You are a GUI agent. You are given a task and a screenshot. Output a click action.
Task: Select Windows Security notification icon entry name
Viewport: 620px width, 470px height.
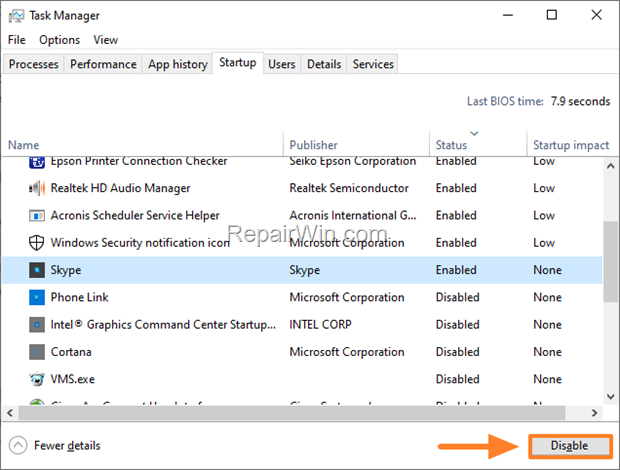pyautogui.click(x=140, y=243)
